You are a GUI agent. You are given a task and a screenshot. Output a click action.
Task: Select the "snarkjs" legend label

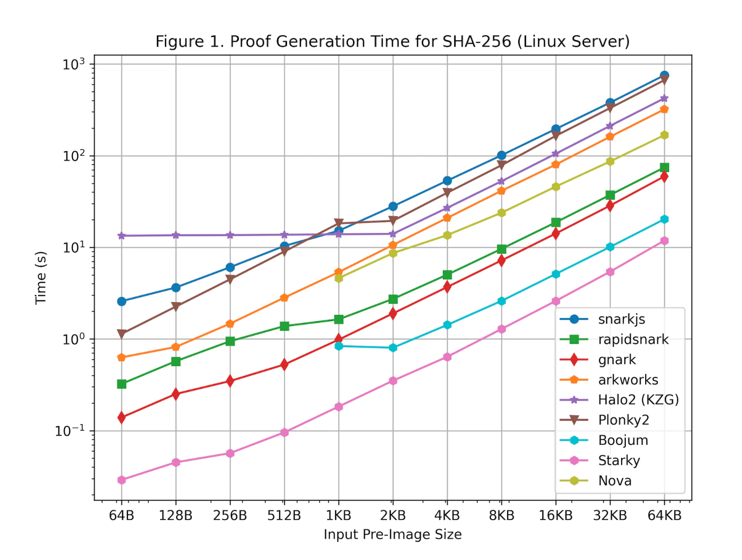(622, 319)
